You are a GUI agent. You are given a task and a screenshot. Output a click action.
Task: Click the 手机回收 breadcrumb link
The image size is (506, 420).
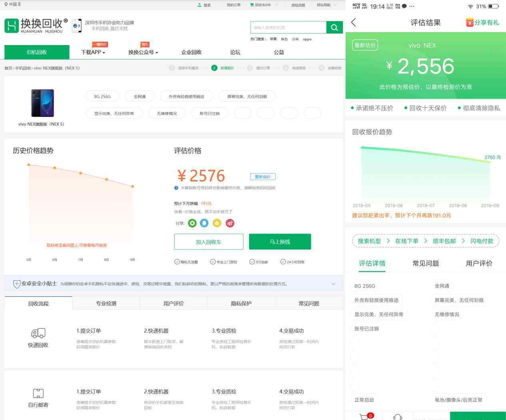pyautogui.click(x=23, y=68)
